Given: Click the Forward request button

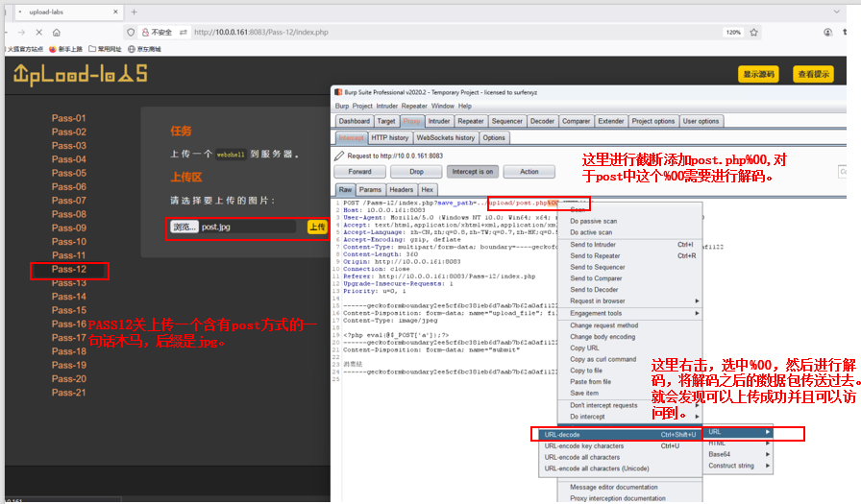Looking at the screenshot, I should pos(359,172).
